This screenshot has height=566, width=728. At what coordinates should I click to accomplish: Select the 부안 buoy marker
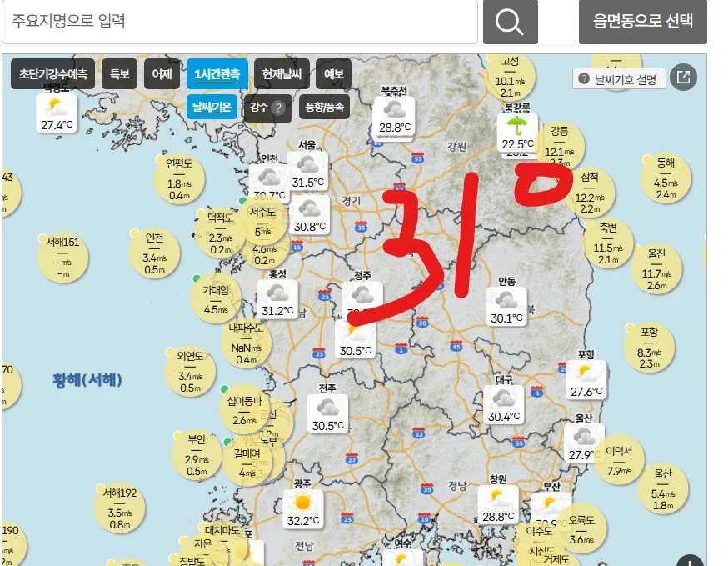(197, 455)
